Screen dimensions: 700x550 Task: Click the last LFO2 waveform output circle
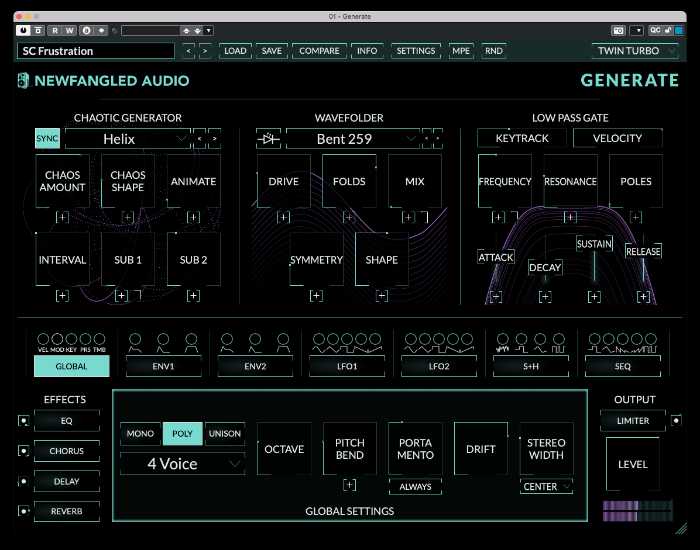[x=467, y=339]
